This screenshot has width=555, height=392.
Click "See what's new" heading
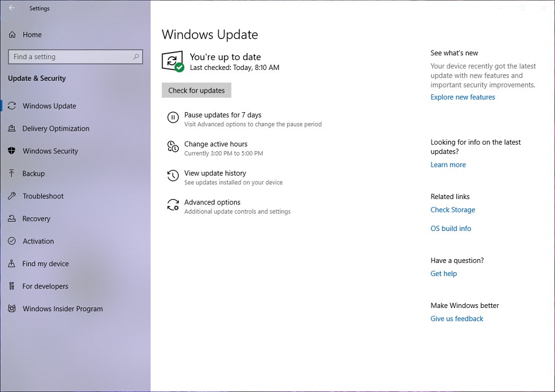click(x=454, y=53)
